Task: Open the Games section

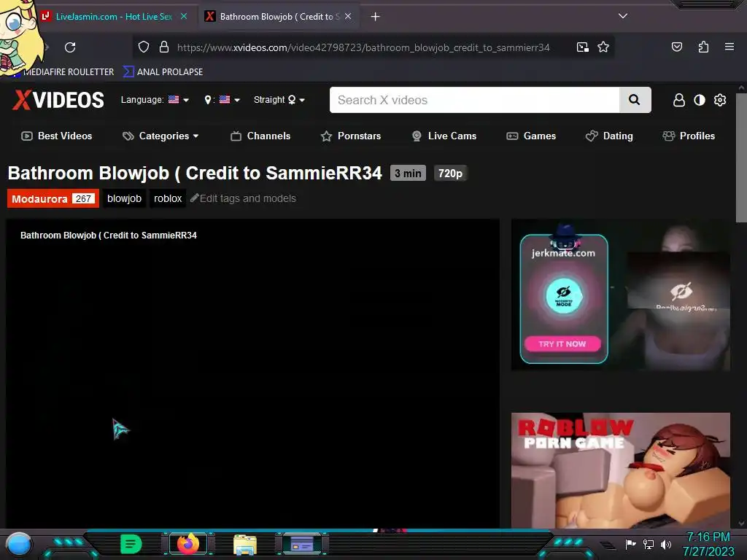Action: coord(531,136)
